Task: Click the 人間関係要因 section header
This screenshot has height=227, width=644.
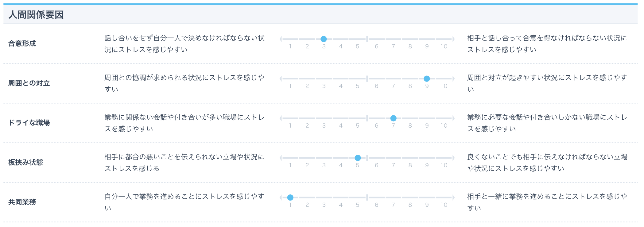Action: pyautogui.click(x=36, y=15)
